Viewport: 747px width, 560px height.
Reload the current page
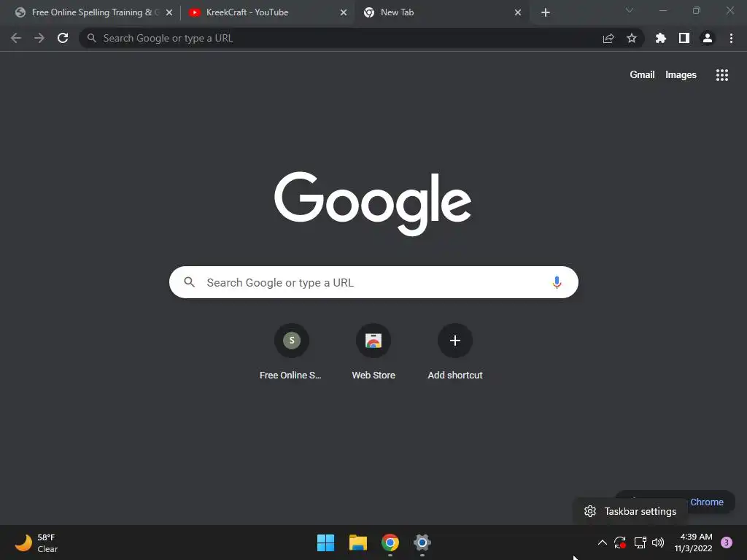63,38
